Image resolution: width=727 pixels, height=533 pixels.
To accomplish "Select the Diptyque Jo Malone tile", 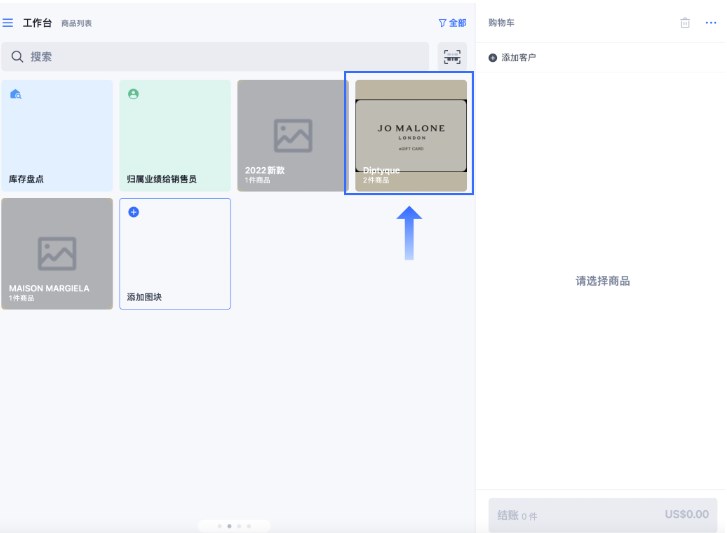I will click(x=410, y=136).
